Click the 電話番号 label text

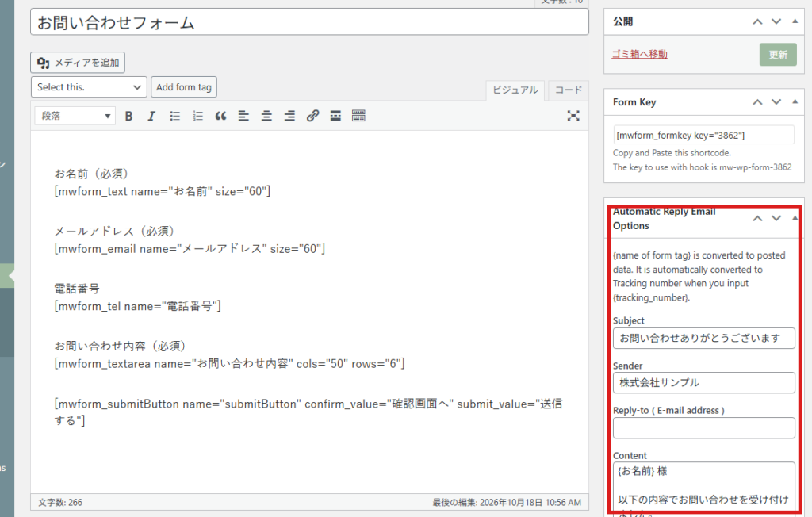77,289
